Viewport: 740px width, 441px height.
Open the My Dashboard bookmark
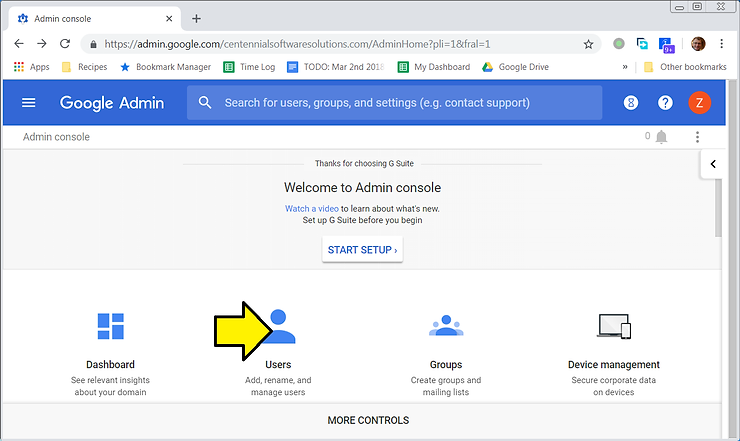point(434,67)
